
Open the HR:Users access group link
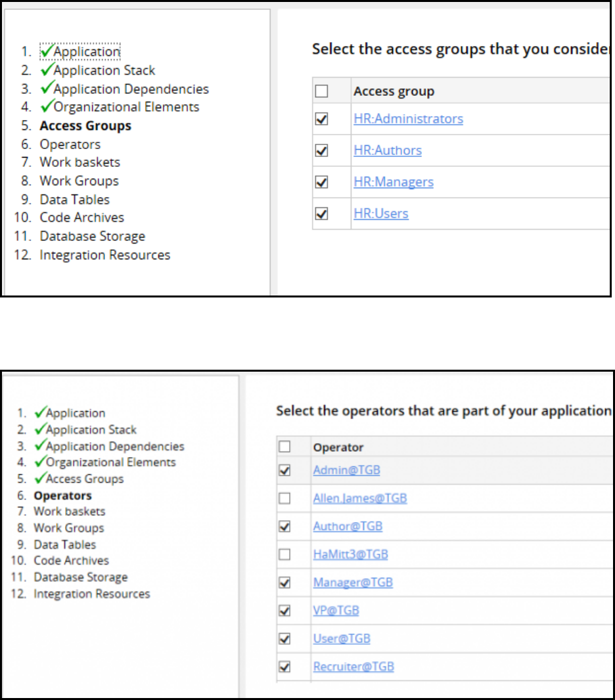(381, 213)
